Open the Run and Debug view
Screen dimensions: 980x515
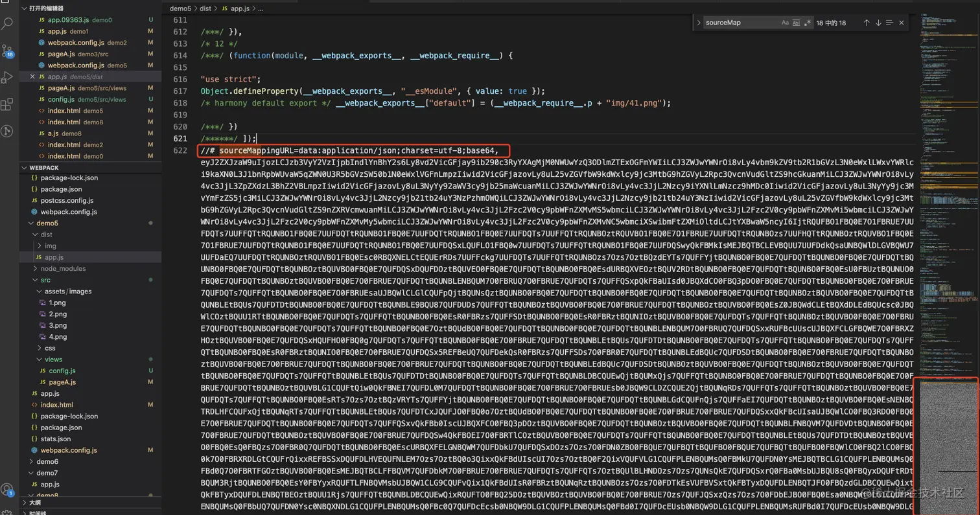[7, 77]
